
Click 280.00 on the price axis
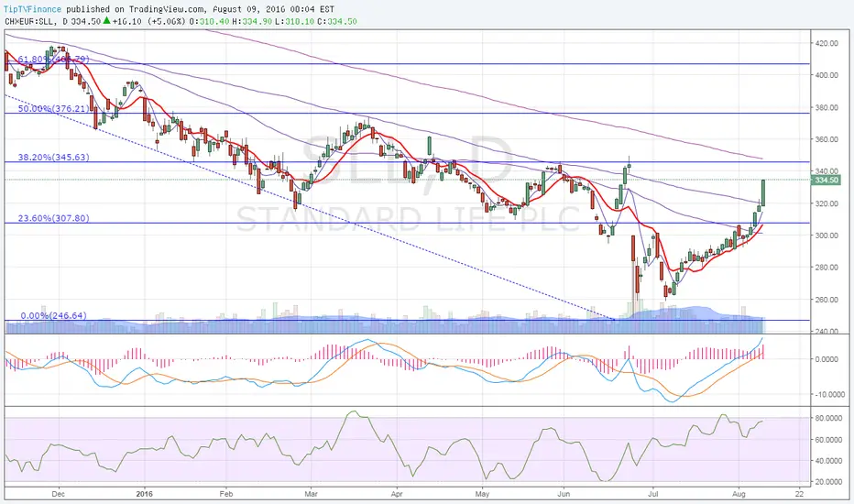[x=827, y=267]
